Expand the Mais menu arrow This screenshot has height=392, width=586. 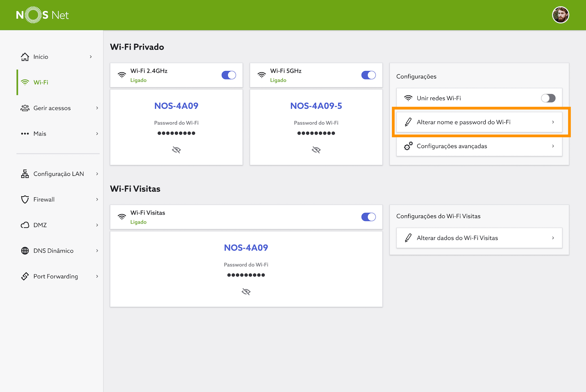[x=97, y=134]
